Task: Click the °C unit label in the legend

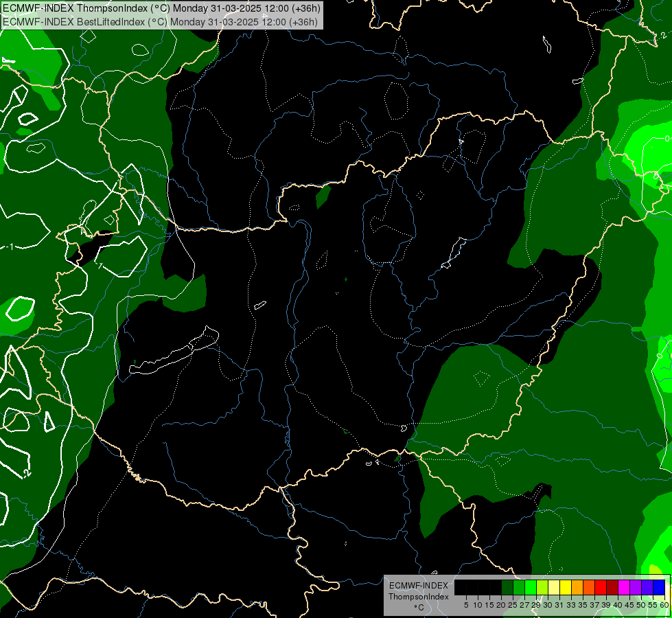Action: click(419, 607)
